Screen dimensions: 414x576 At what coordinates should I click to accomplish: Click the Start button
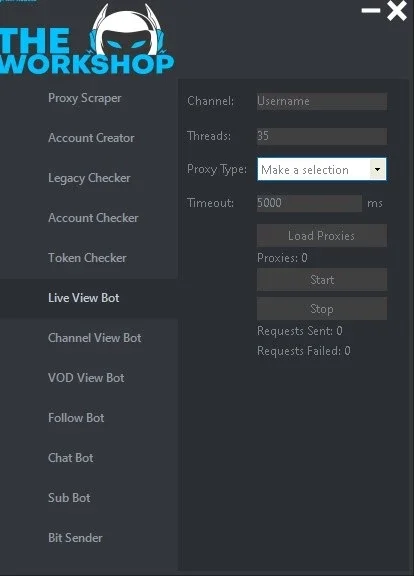(322, 280)
